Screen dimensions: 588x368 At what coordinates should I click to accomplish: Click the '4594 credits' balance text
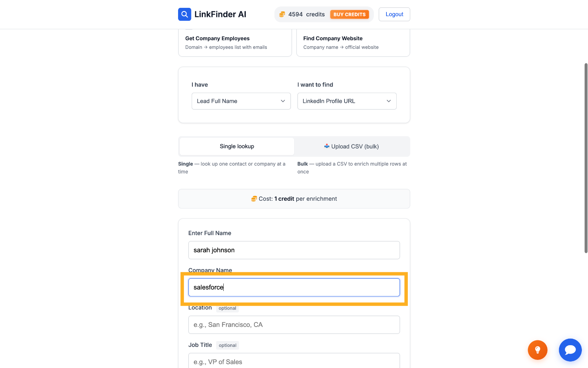(306, 14)
